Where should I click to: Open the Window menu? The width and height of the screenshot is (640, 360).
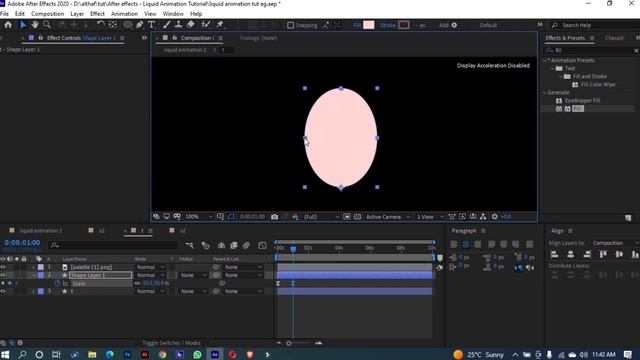(x=173, y=13)
